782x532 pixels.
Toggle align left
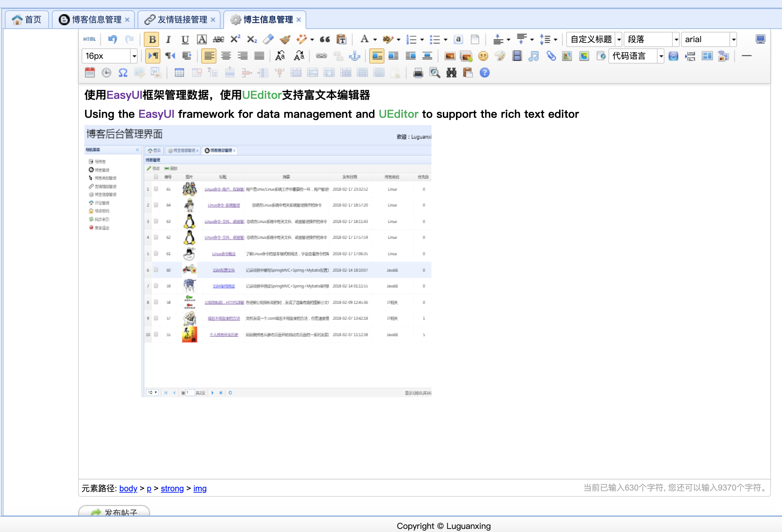209,56
